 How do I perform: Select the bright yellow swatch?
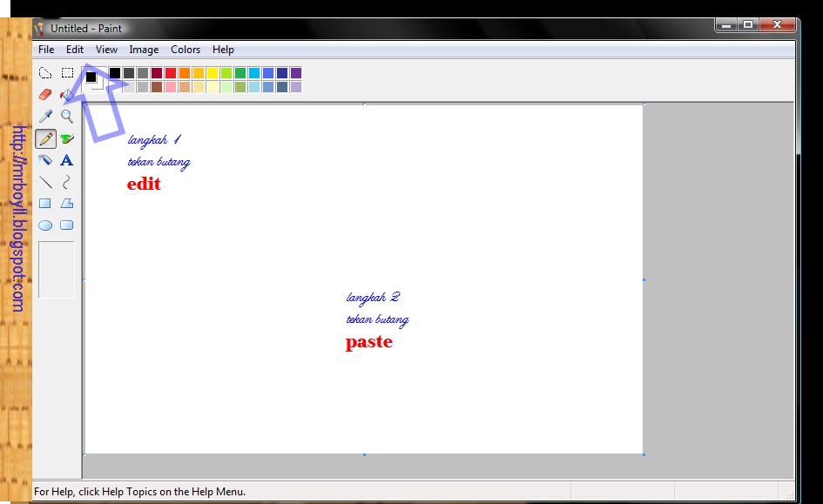pyautogui.click(x=212, y=73)
